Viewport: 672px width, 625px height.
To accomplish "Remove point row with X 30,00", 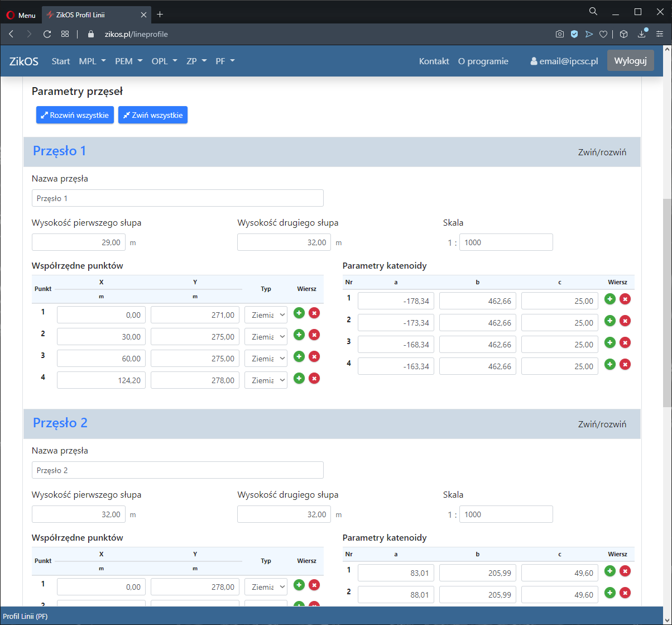I will 314,335.
